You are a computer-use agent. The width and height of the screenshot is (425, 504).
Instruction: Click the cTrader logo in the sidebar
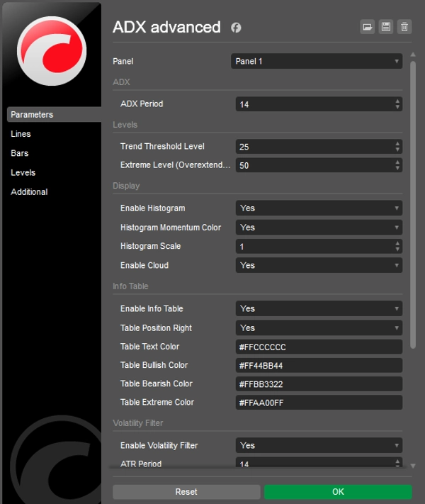coord(50,53)
